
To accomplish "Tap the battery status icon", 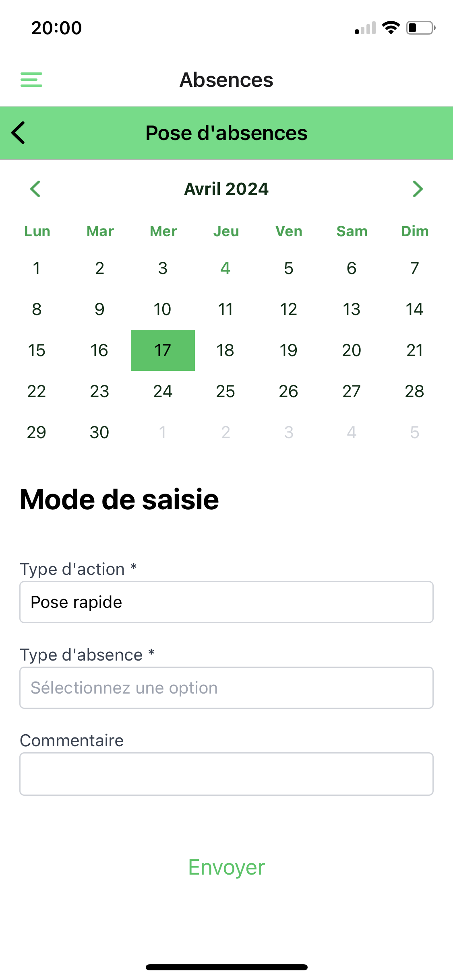I will click(x=421, y=28).
